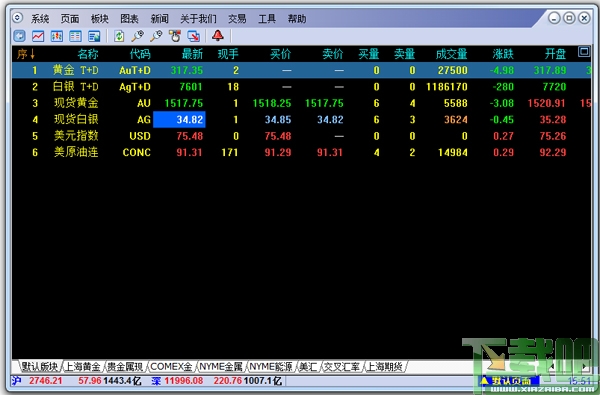Click the 默认页面 status bar button
The width and height of the screenshot is (600, 395).
(509, 381)
